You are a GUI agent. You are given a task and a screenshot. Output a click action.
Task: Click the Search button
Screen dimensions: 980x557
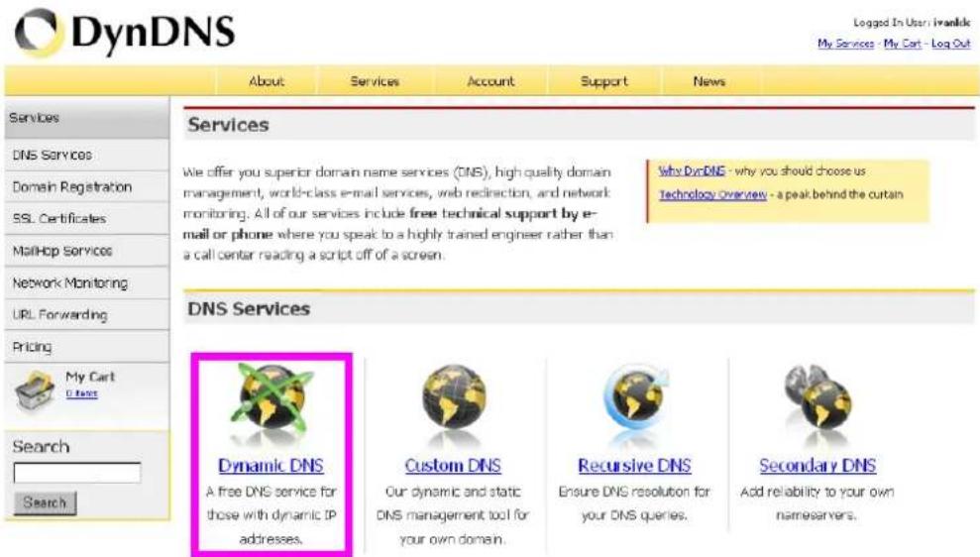point(45,502)
